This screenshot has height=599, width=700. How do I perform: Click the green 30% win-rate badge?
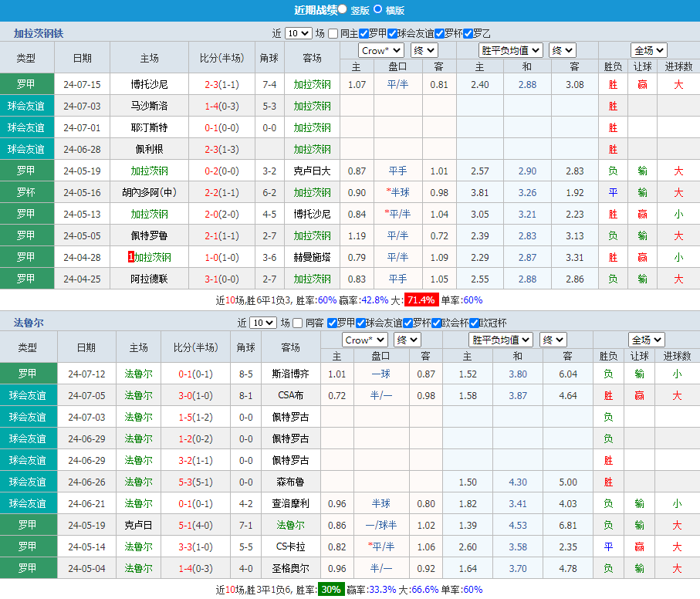(330, 589)
